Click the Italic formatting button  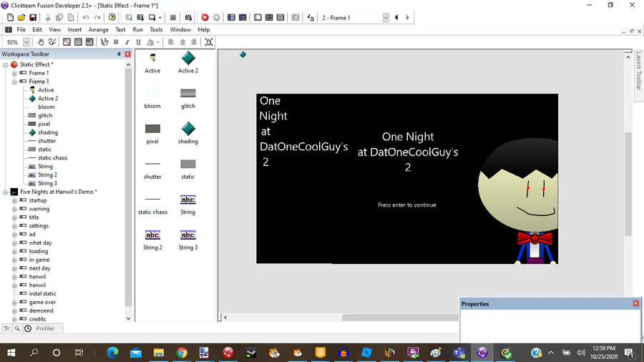pos(127,42)
